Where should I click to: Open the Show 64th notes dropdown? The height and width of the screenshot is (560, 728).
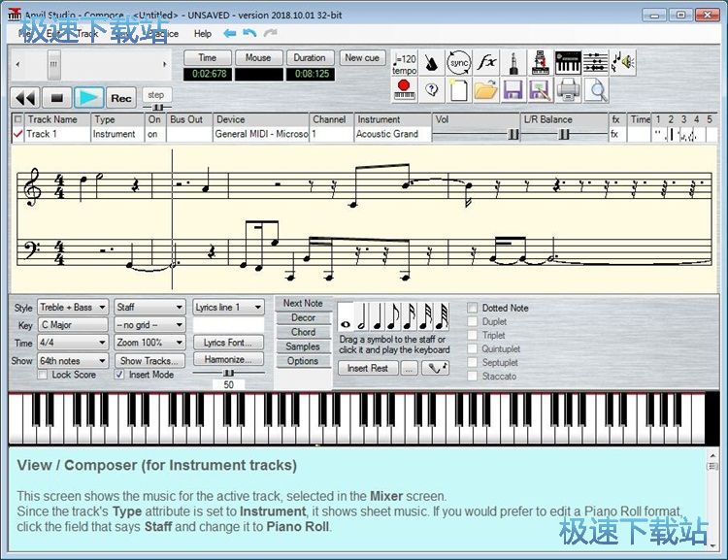73,360
